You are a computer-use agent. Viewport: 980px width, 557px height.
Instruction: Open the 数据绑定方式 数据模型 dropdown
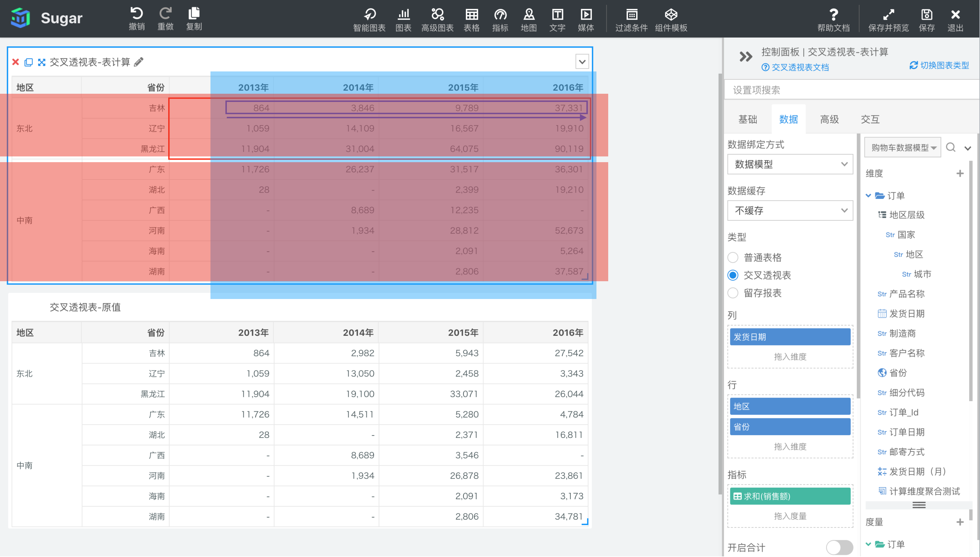coord(790,164)
